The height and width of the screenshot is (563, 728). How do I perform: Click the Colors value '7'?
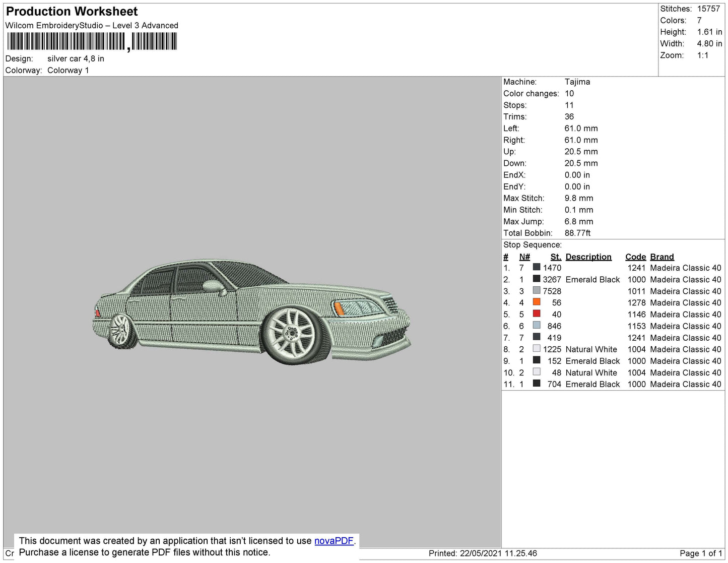click(x=699, y=21)
